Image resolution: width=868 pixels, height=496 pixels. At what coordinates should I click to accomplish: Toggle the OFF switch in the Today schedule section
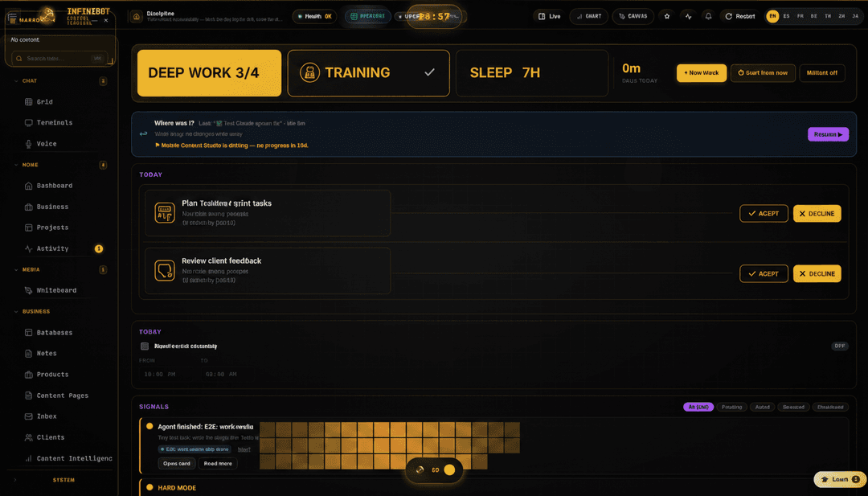pyautogui.click(x=839, y=346)
